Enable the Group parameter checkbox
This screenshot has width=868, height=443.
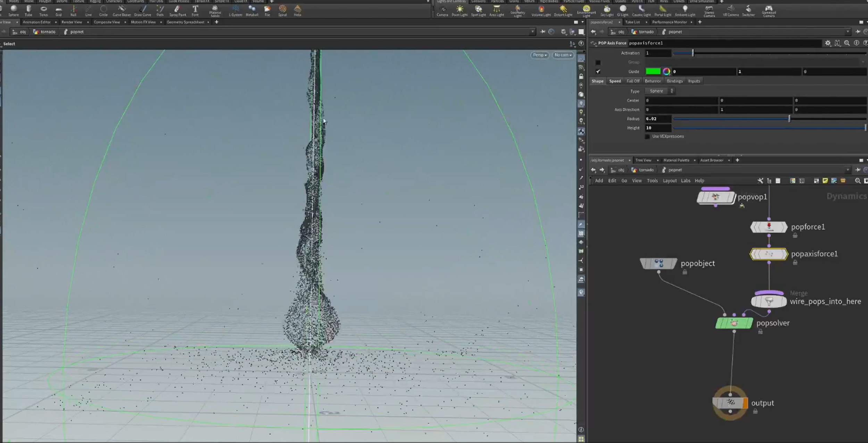click(599, 62)
